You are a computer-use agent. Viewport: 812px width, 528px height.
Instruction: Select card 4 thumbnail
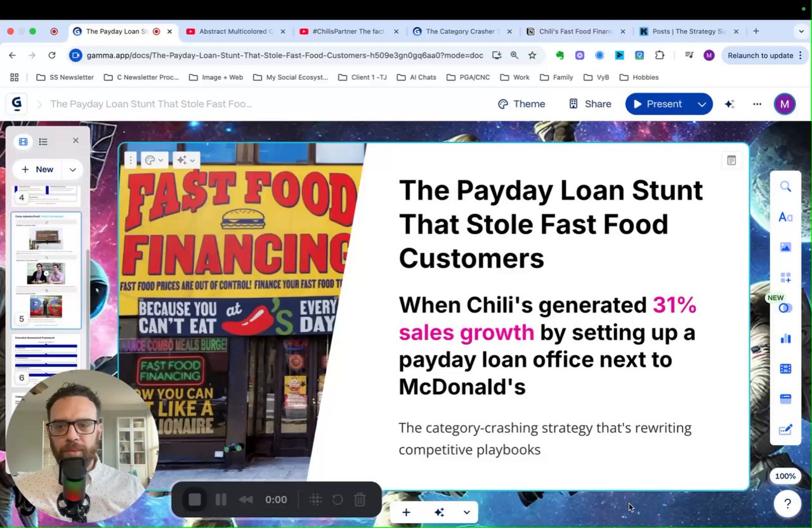pos(46,195)
